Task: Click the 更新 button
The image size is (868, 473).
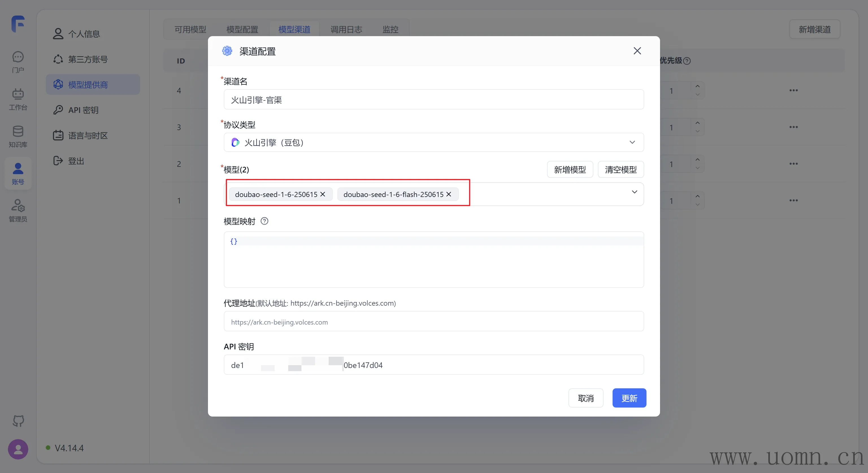Action: 629,398
